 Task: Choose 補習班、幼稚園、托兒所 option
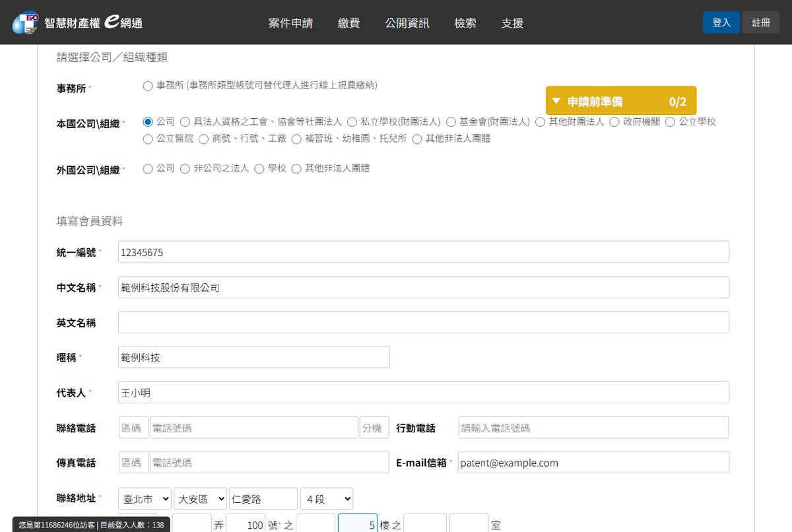296,139
